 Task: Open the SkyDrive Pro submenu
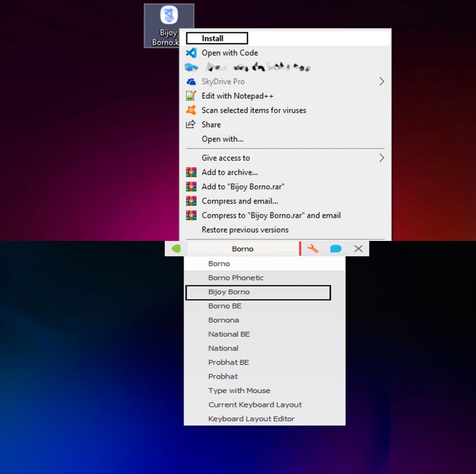click(x=285, y=81)
